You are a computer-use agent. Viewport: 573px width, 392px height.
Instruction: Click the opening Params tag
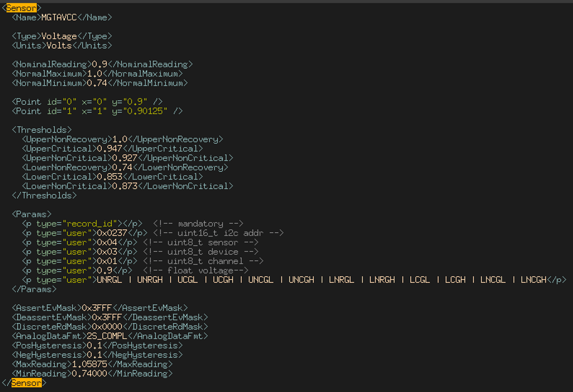click(31, 214)
